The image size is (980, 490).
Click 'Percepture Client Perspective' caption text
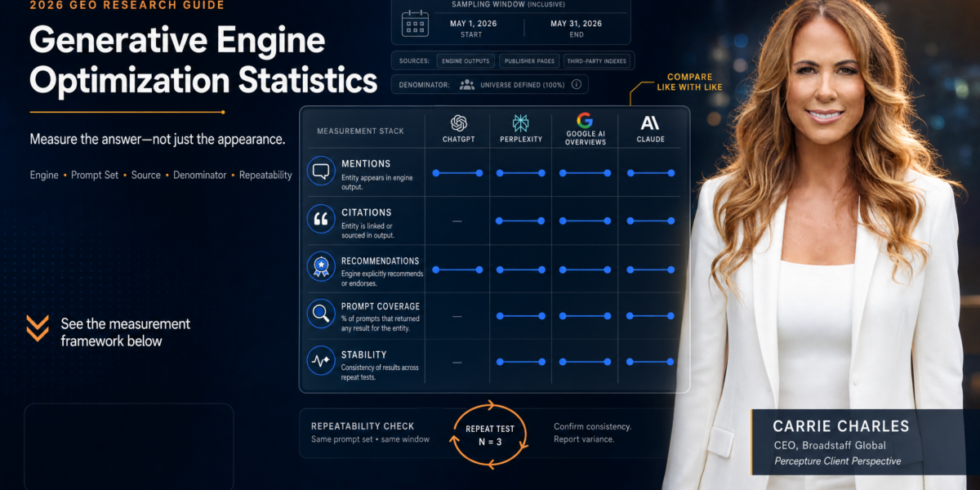click(837, 461)
